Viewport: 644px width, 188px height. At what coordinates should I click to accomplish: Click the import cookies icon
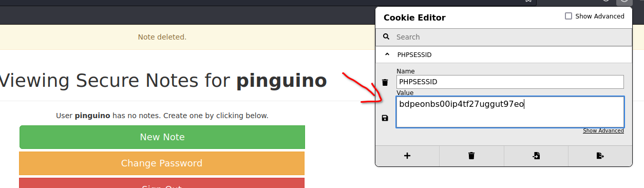(x=536, y=156)
